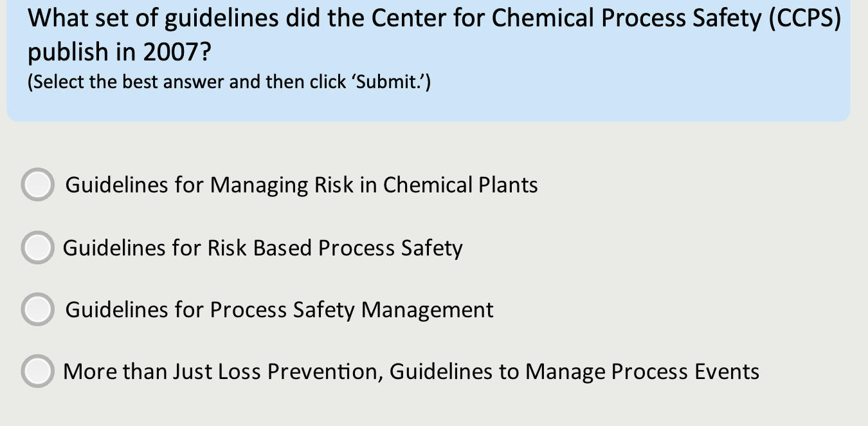Click the More than Just Loss Prevention answer label

tap(411, 371)
